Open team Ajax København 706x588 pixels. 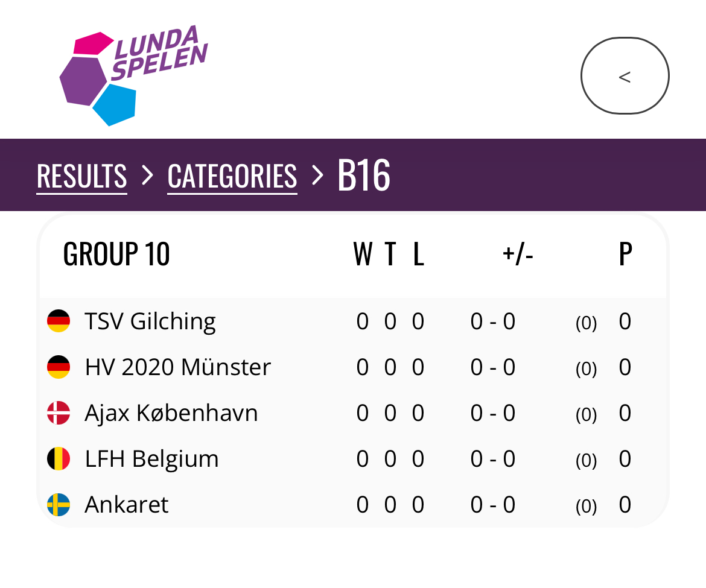click(x=171, y=414)
